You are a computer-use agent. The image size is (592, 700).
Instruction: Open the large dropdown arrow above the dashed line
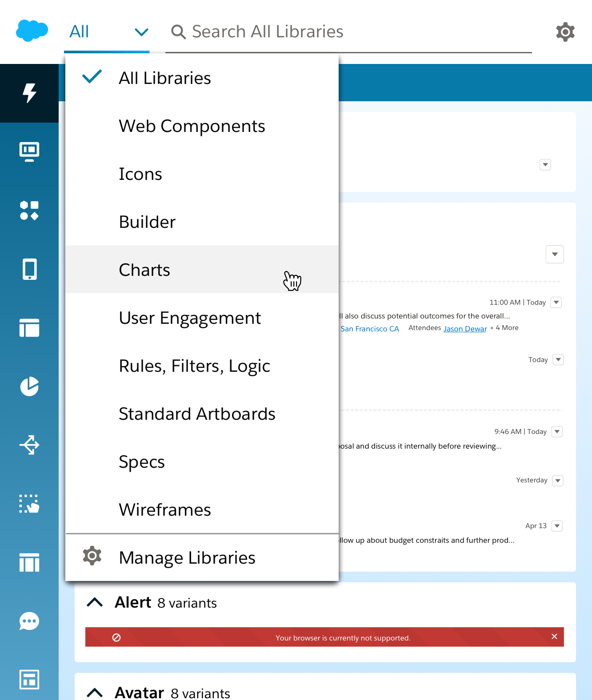555,254
